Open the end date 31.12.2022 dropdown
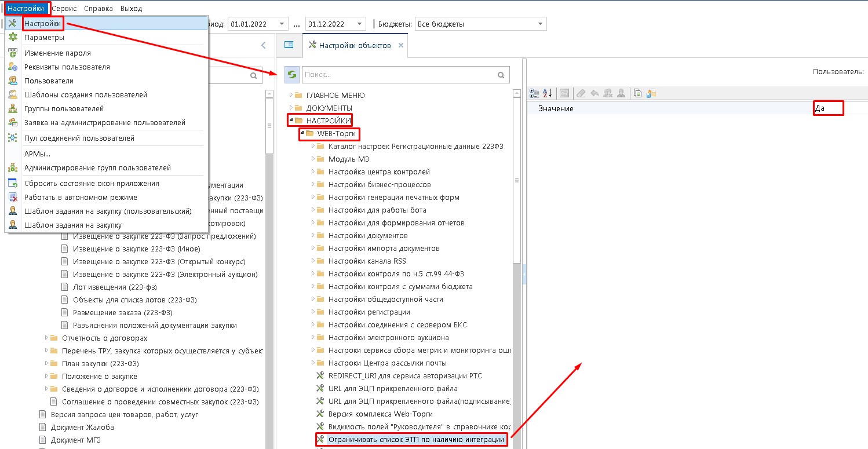Image resolution: width=868 pixels, height=449 pixels. pos(360,24)
